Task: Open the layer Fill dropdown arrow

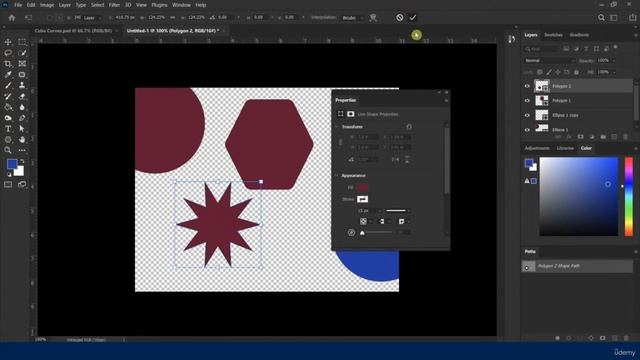Action: tap(613, 72)
